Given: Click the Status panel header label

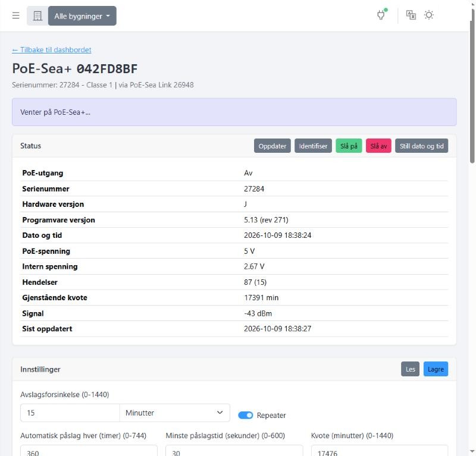Looking at the screenshot, I should 30,146.
